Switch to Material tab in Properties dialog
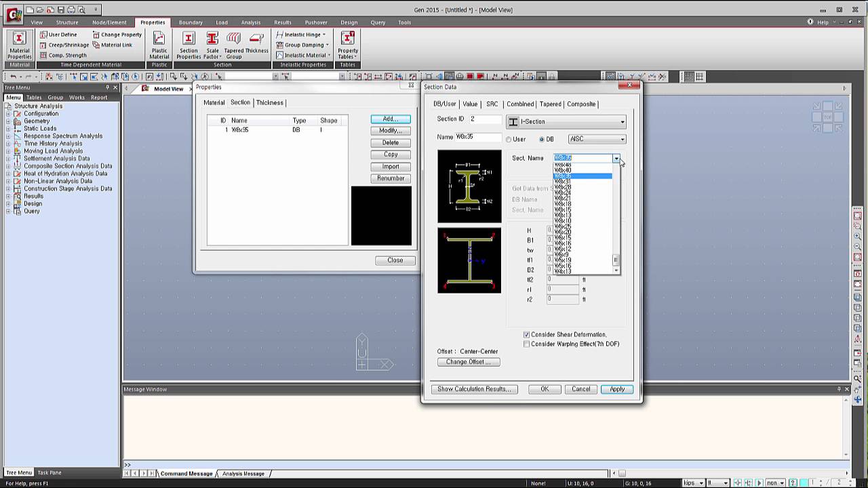Screen dimensions: 868x488 (214, 102)
